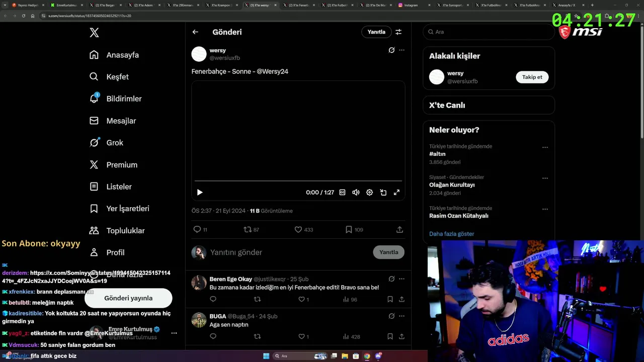The height and width of the screenshot is (362, 644).
Task: Open the X logo home icon
Action: (94, 33)
